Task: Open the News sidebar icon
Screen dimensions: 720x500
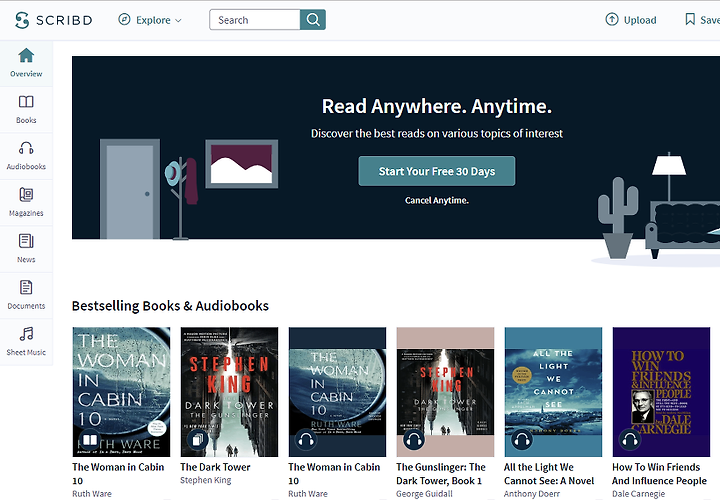Action: click(26, 241)
